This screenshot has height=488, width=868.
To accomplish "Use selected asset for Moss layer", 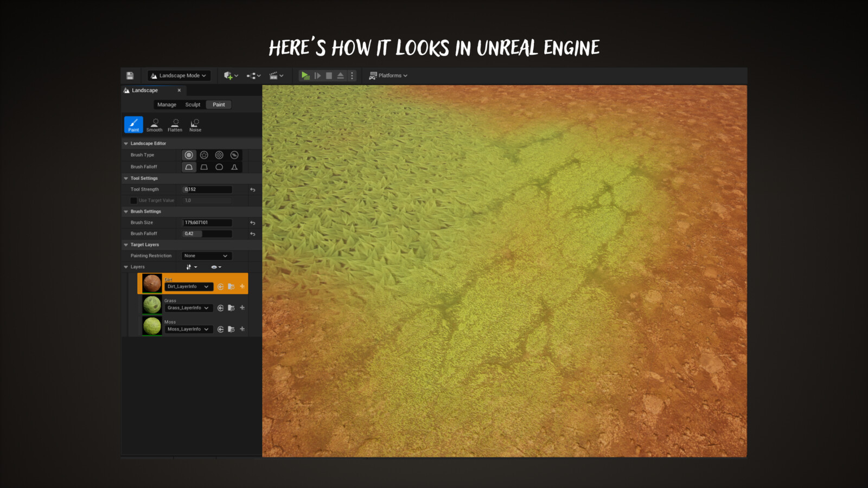I will [x=220, y=329].
